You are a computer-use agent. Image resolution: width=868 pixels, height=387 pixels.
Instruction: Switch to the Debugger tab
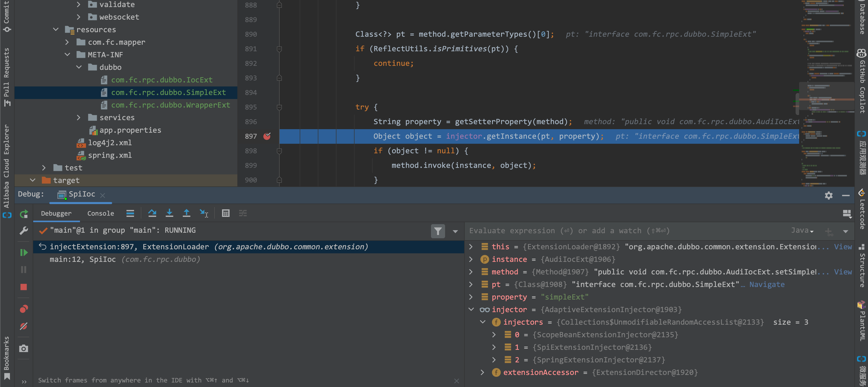56,213
